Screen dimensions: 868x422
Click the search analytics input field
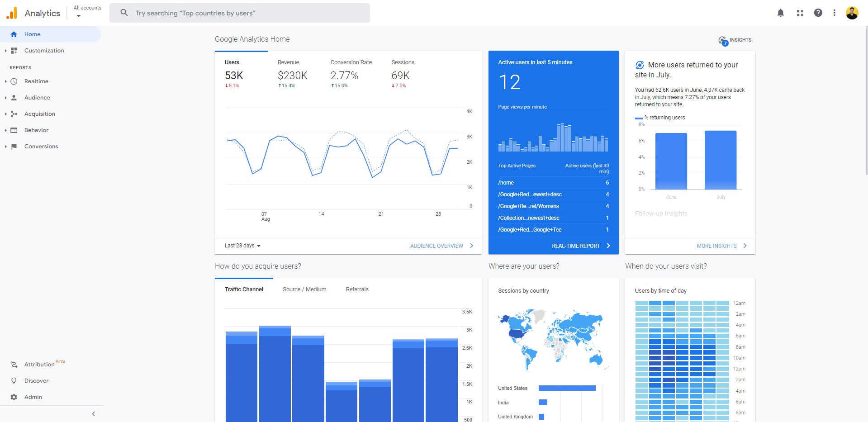(240, 13)
